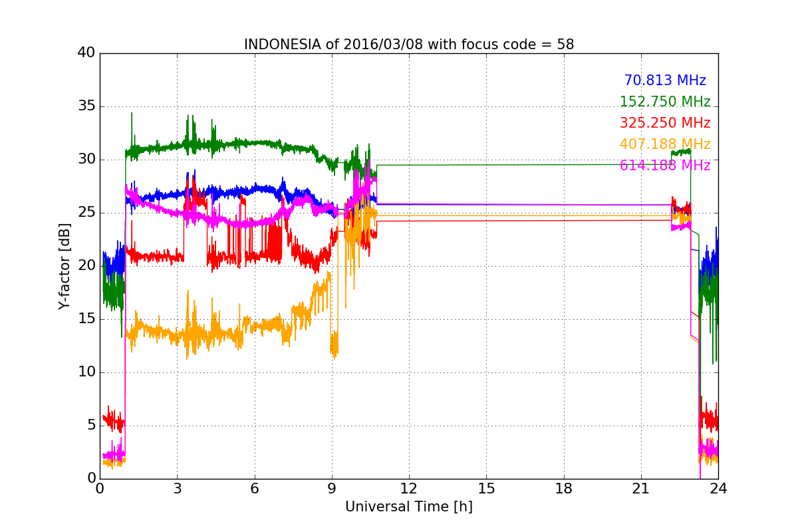798x532 pixels.
Task: Select the red 325.250 MHz legend label
Action: 665,123
